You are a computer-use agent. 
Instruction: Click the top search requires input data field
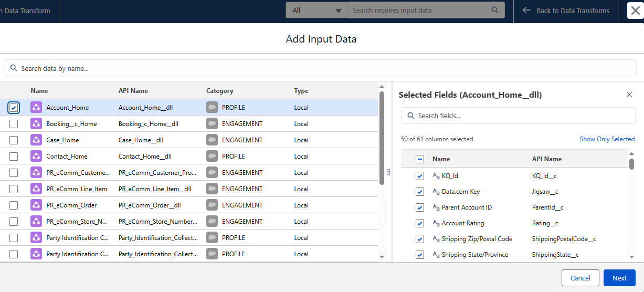(426, 10)
